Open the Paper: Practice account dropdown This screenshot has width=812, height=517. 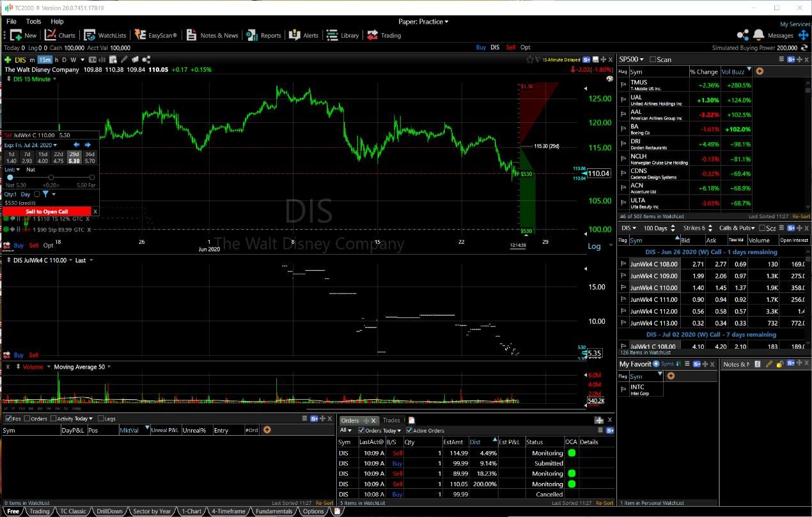423,22
